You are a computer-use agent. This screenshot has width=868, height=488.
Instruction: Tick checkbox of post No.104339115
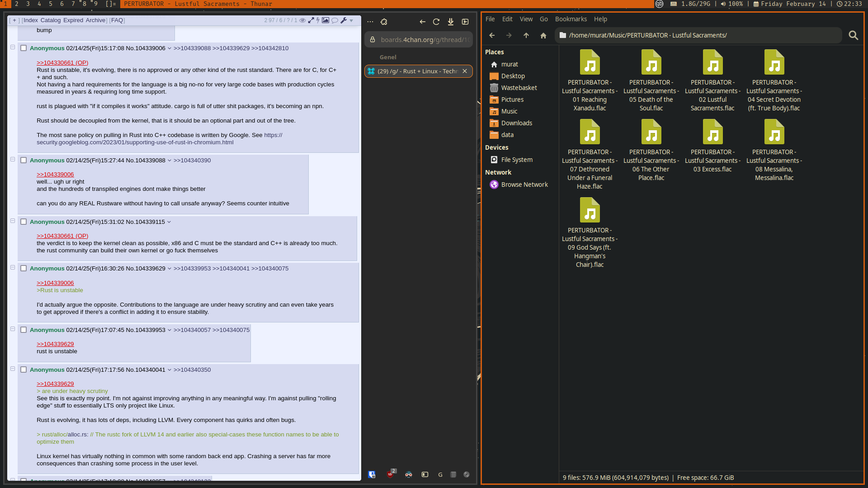tap(24, 222)
